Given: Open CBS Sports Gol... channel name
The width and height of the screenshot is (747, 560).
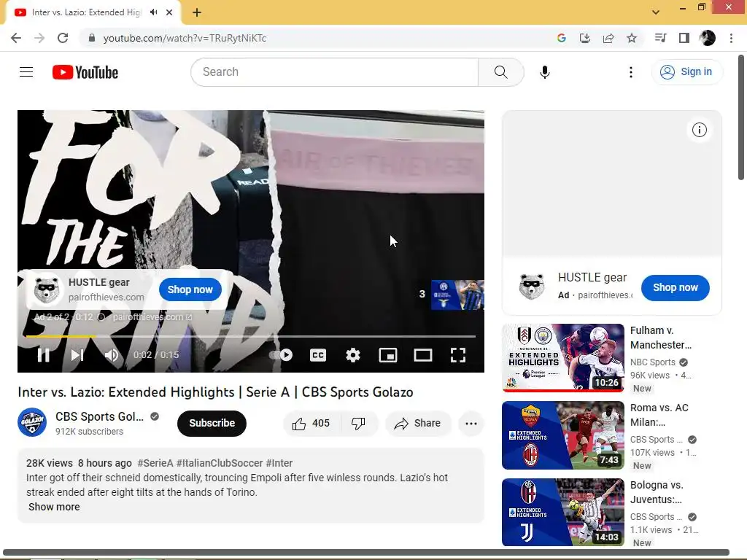Looking at the screenshot, I should pos(99,416).
